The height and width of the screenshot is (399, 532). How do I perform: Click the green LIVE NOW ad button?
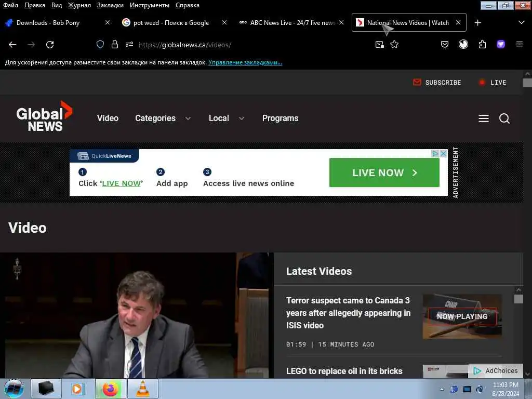[384, 172]
